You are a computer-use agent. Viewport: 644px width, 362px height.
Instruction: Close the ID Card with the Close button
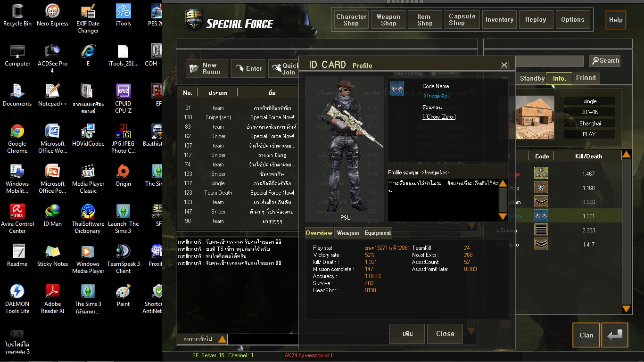[445, 334]
